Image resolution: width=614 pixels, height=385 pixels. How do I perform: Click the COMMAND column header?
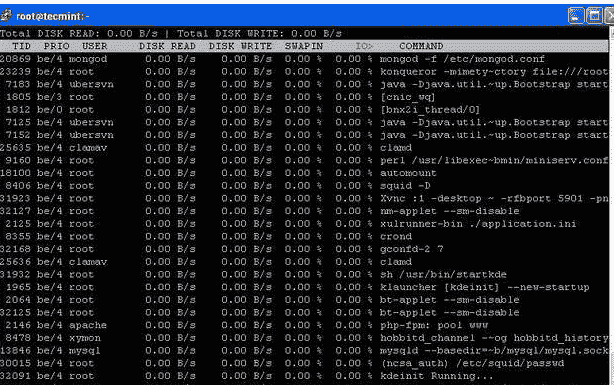pos(421,46)
